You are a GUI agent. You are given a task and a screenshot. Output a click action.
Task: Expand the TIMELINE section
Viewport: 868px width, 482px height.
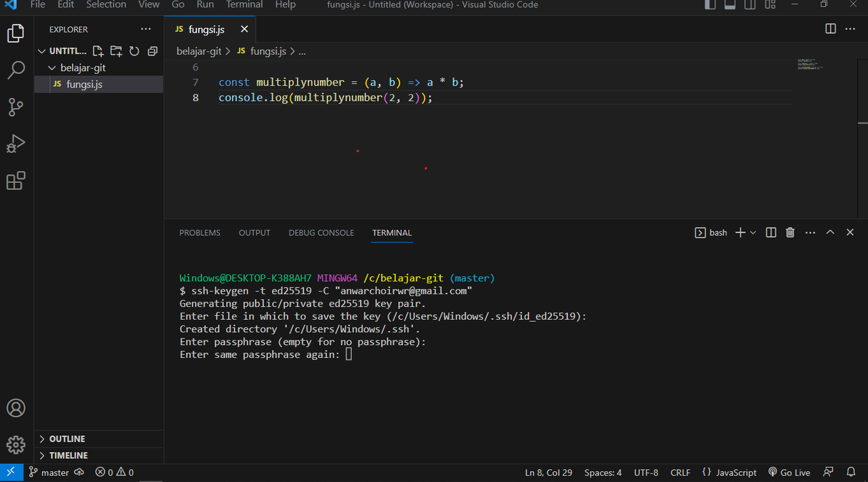click(x=99, y=456)
